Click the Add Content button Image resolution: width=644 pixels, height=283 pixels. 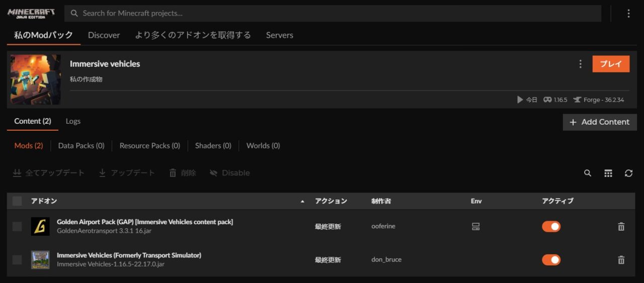(x=600, y=122)
